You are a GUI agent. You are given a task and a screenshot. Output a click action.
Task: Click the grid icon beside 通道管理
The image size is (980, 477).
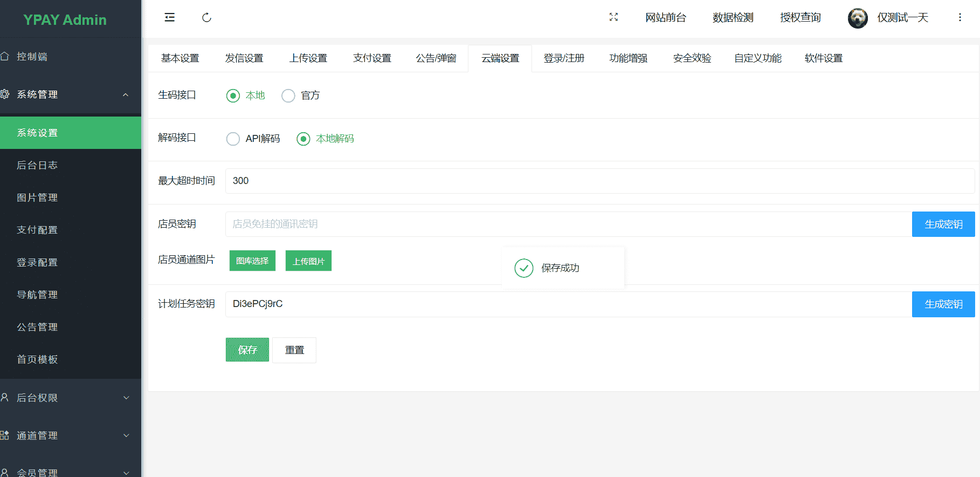point(5,435)
